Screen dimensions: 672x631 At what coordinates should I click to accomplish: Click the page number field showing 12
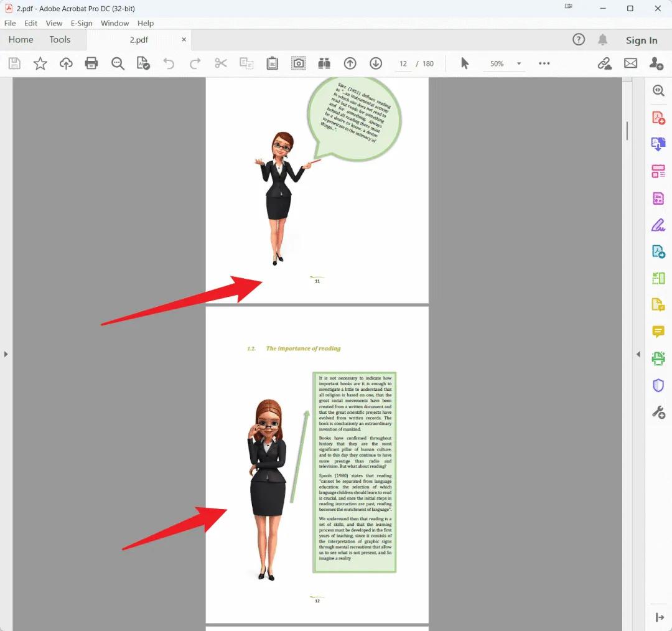click(x=403, y=63)
